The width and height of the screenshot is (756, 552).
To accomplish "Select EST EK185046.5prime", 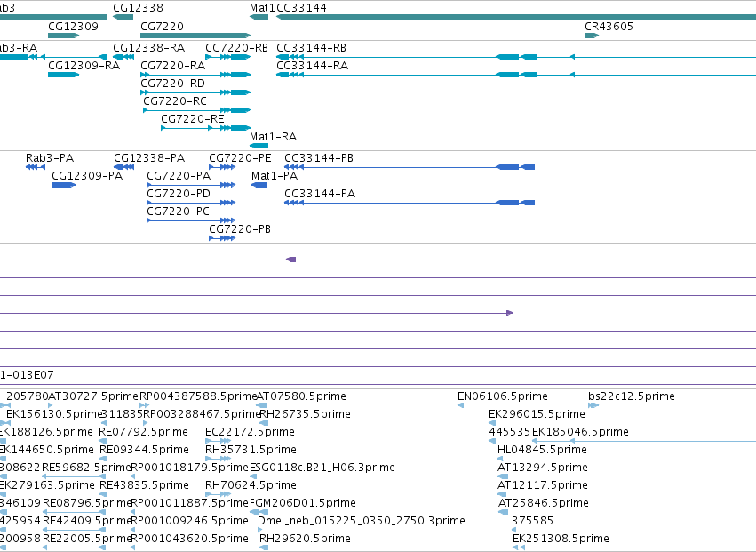I will tap(580, 432).
